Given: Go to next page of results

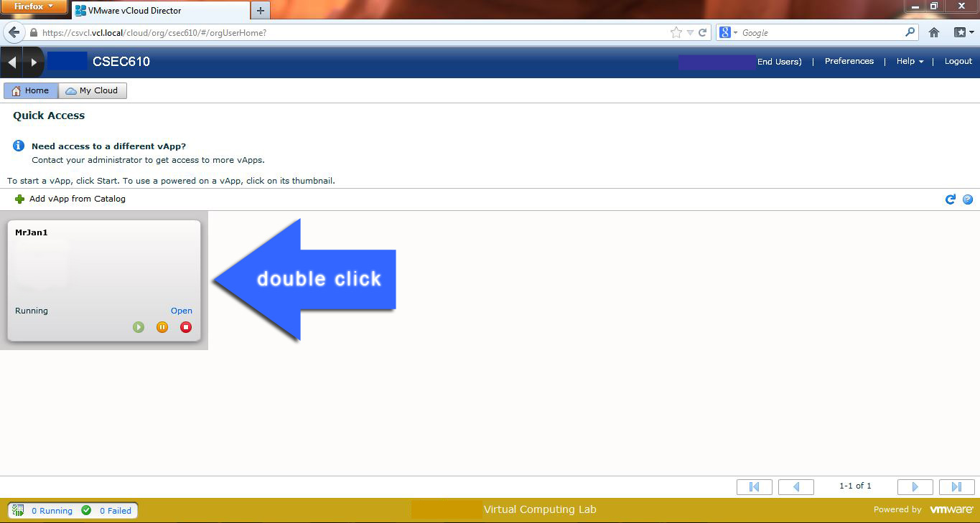Looking at the screenshot, I should pos(915,486).
